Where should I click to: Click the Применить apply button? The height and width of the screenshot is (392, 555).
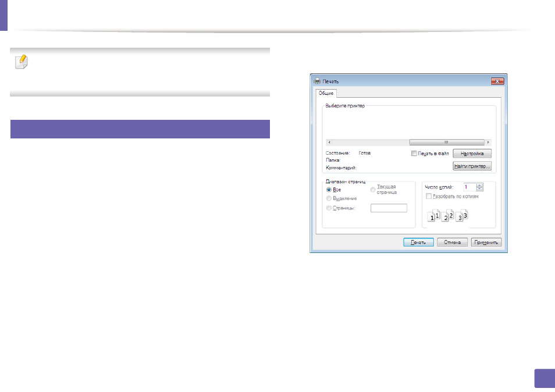486,243
